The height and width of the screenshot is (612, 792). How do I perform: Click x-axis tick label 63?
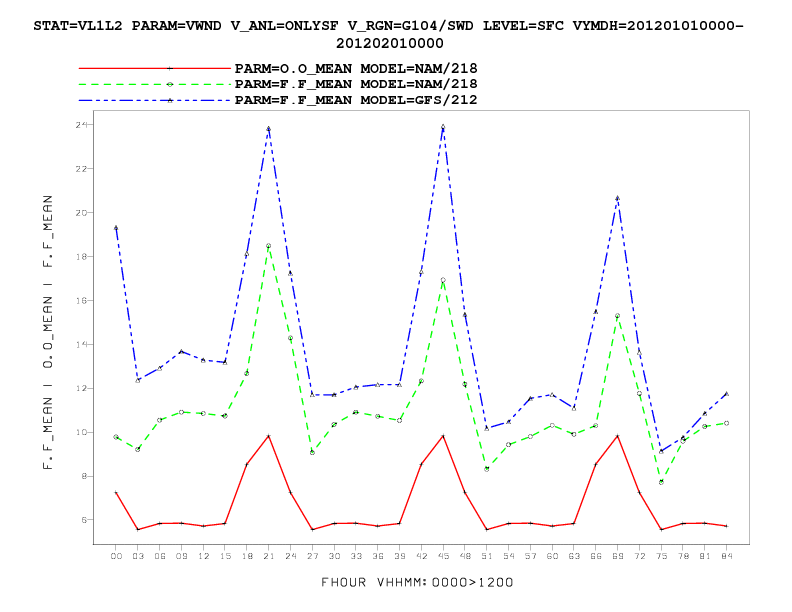click(x=574, y=556)
